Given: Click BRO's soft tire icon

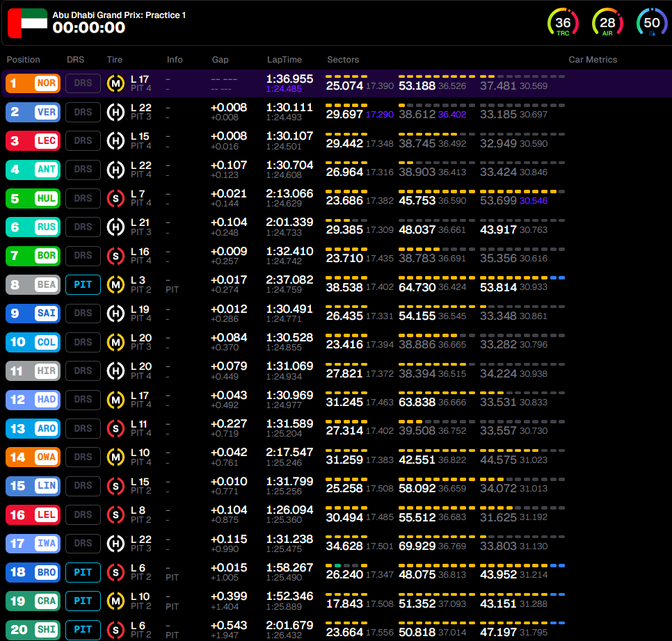Looking at the screenshot, I should point(115,572).
